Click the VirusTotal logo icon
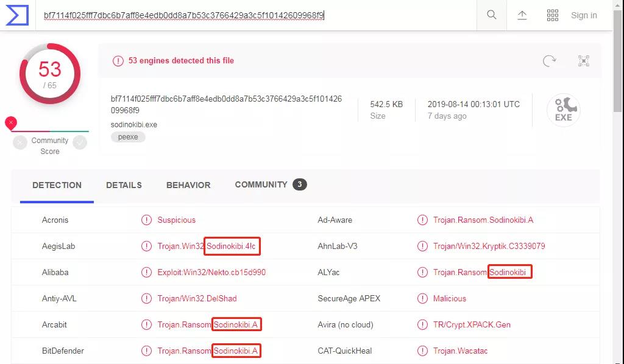The width and height of the screenshot is (624, 364). [x=17, y=15]
